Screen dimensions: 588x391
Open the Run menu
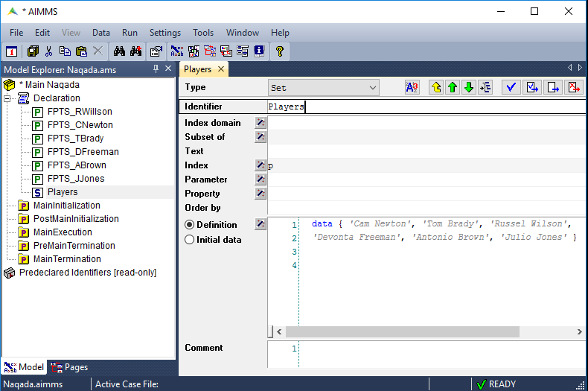point(130,33)
